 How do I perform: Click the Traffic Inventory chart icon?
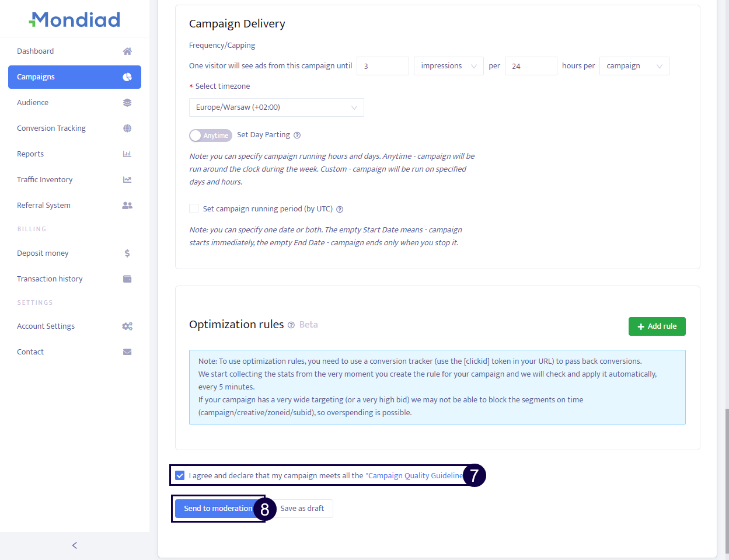pyautogui.click(x=127, y=180)
